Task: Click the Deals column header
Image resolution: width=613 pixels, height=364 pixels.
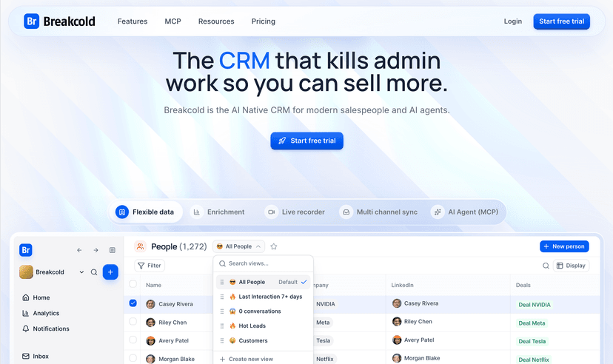Action: (523, 285)
